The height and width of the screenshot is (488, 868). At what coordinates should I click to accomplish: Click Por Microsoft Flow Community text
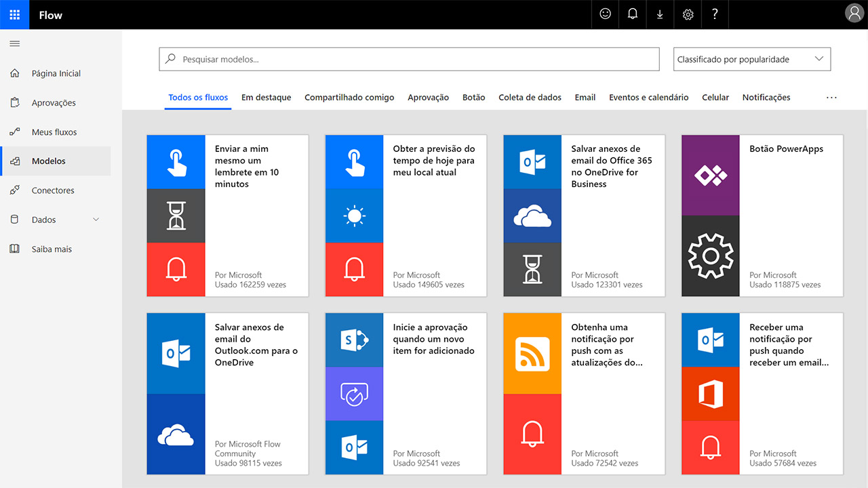(x=248, y=449)
